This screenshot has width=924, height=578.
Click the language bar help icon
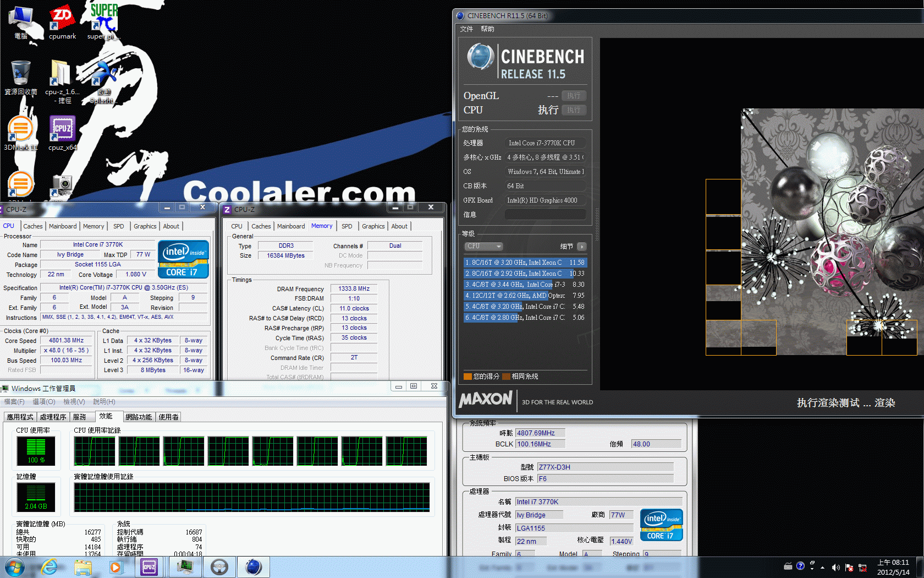click(x=800, y=566)
